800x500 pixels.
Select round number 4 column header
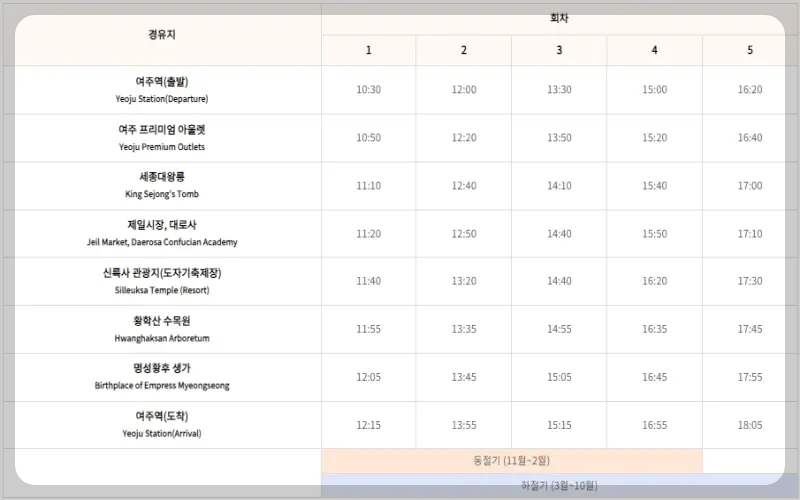pos(655,50)
